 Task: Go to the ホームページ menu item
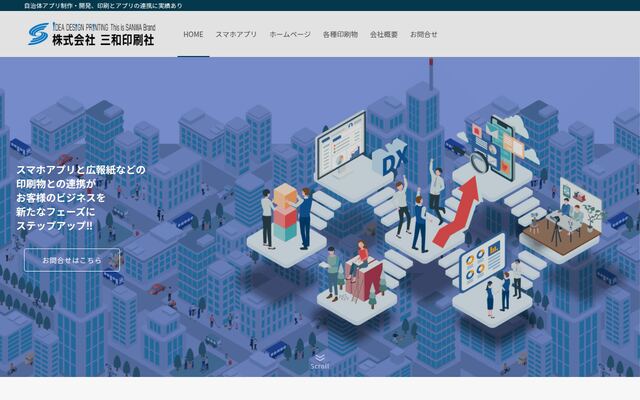pos(290,34)
